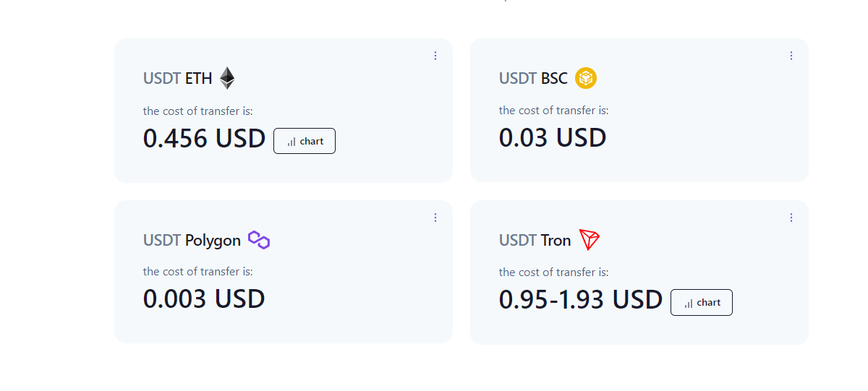Image resolution: width=868 pixels, height=391 pixels.
Task: Select the USDT Tron title text
Action: 535,240
